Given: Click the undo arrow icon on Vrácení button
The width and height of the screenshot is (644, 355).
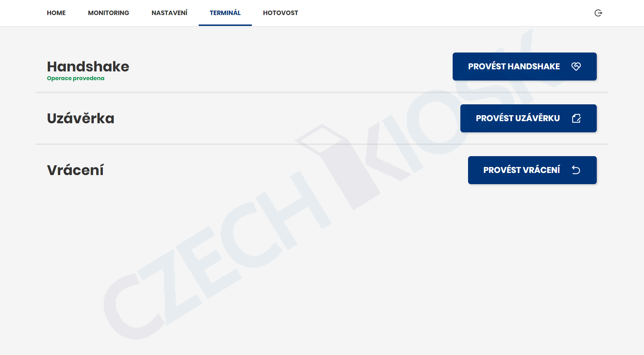Looking at the screenshot, I should coord(576,170).
